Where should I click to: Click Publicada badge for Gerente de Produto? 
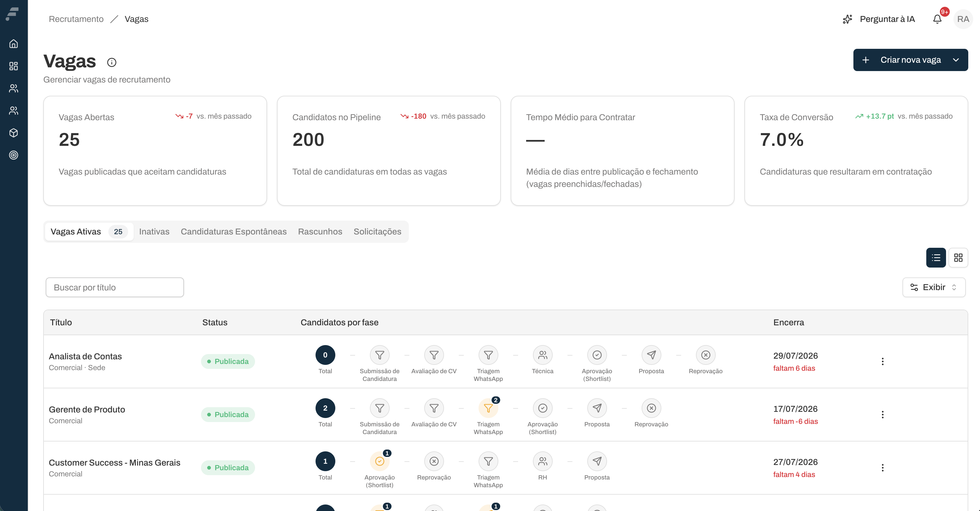tap(228, 415)
